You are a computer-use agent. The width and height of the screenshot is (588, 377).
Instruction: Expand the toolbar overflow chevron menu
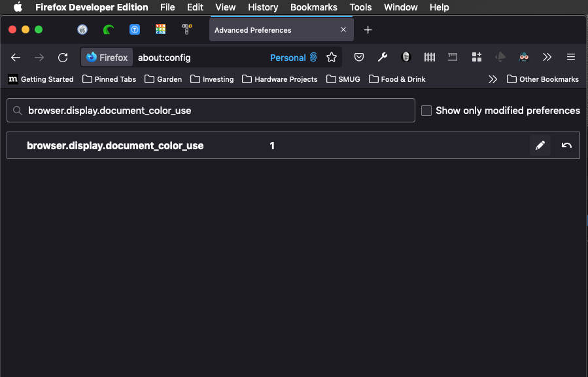pos(547,57)
